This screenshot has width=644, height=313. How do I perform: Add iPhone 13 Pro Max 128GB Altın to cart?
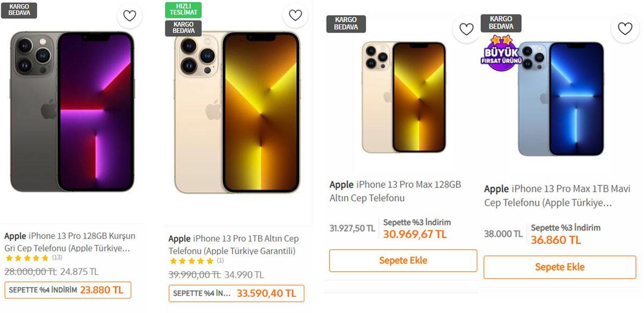coord(402,260)
